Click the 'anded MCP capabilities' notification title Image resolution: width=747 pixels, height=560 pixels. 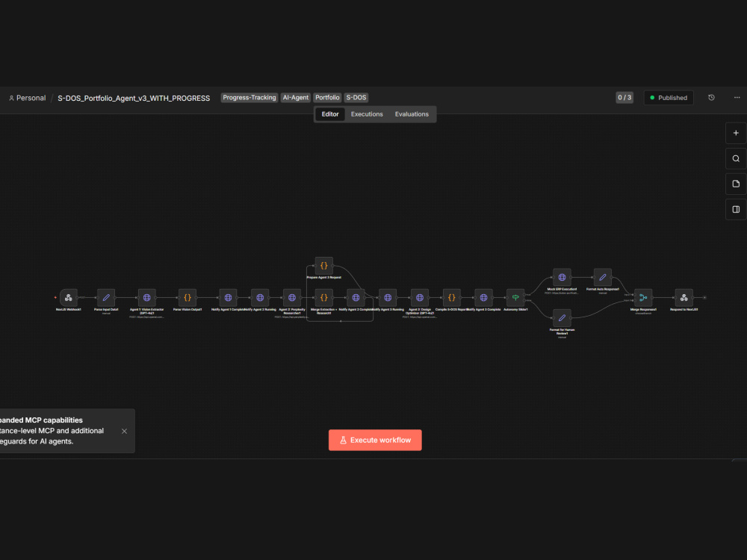point(41,420)
